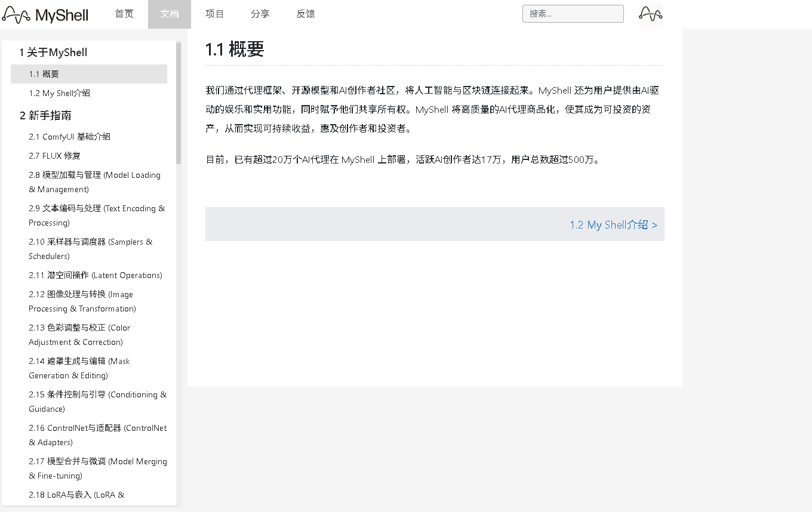Open '2.15 条件控制与引导' sidebar entry
The image size is (812, 512).
click(x=98, y=402)
